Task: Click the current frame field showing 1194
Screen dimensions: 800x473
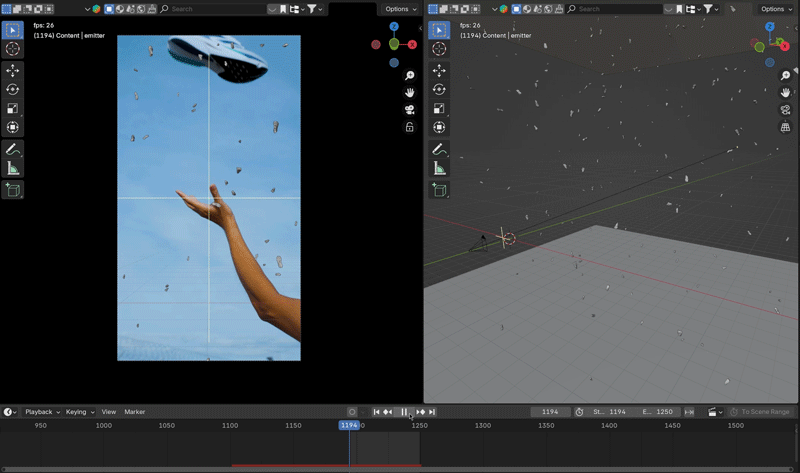Action: 550,412
